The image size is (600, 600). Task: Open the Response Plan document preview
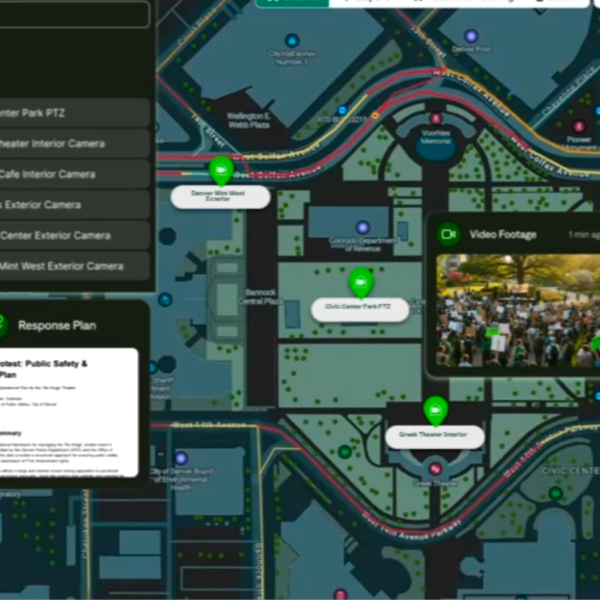tap(67, 412)
